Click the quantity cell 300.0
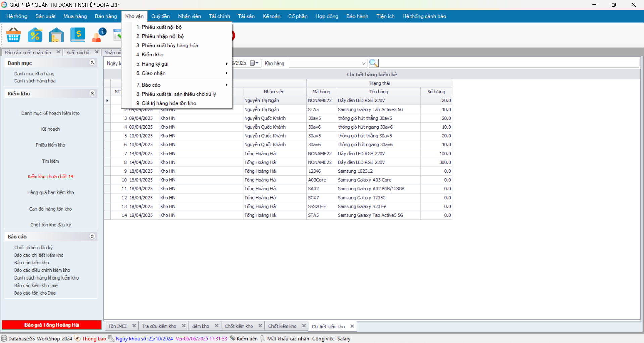Viewport: 644px width, 343px height. point(436,162)
